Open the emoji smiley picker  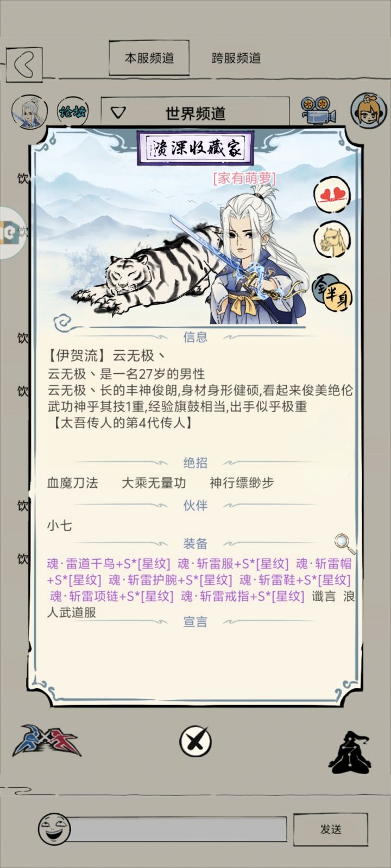coord(54,828)
